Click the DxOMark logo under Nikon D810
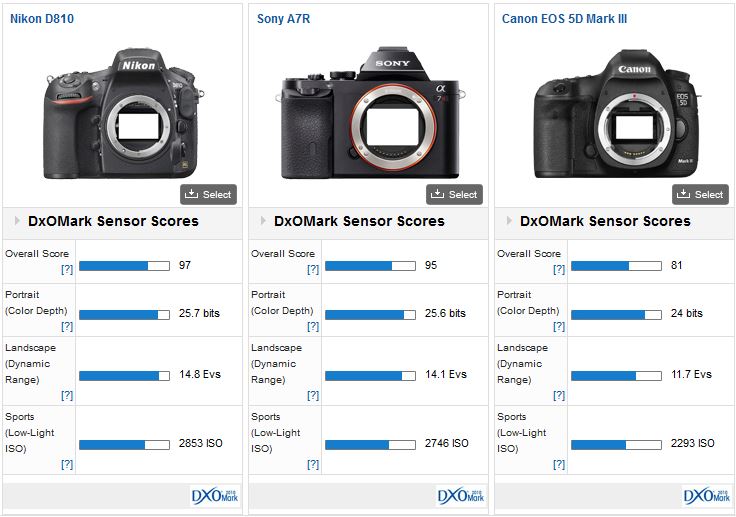This screenshot has height=517, width=736. (216, 496)
